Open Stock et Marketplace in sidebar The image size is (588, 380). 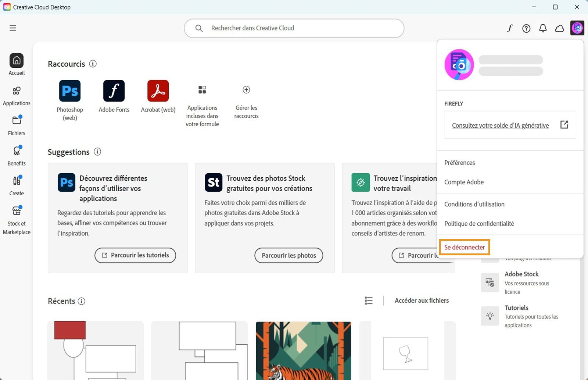17,220
